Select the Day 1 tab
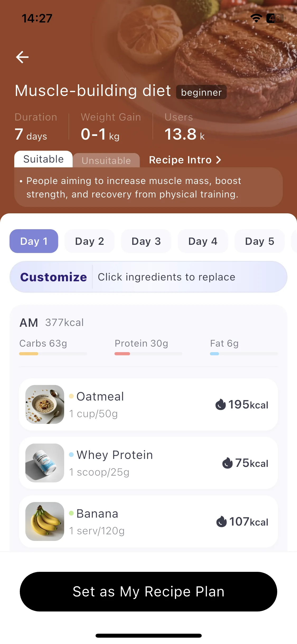 34,241
